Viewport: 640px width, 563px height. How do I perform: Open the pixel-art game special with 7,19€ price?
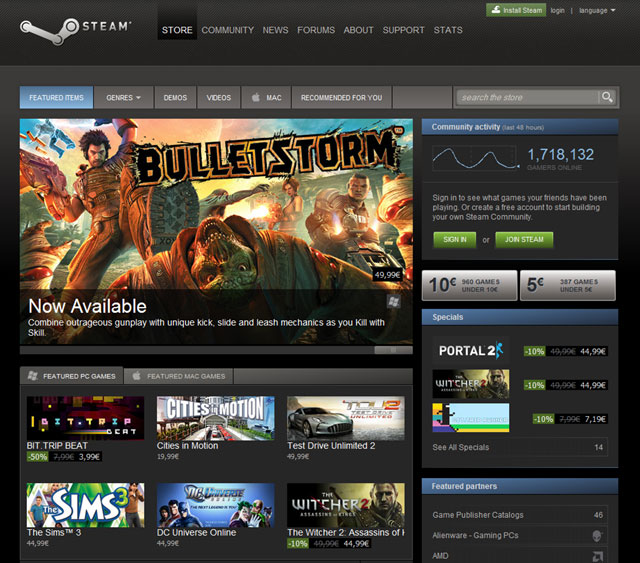[471, 418]
